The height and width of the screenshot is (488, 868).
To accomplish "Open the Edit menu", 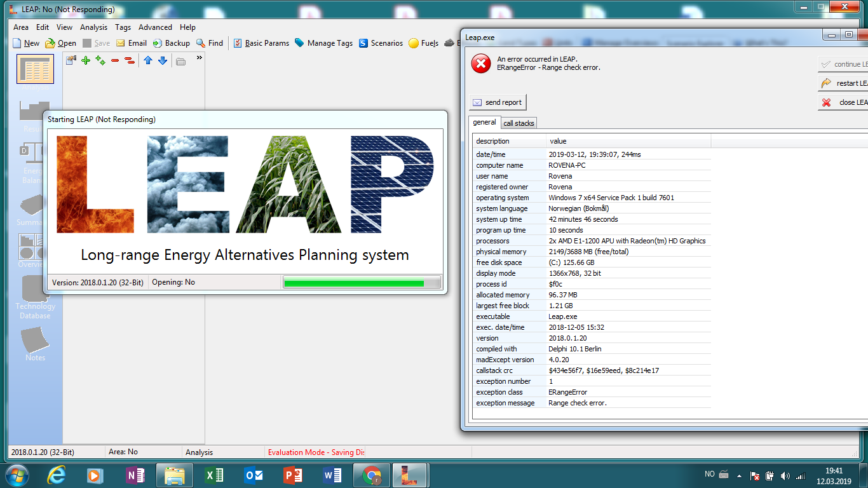I will pyautogui.click(x=43, y=27).
